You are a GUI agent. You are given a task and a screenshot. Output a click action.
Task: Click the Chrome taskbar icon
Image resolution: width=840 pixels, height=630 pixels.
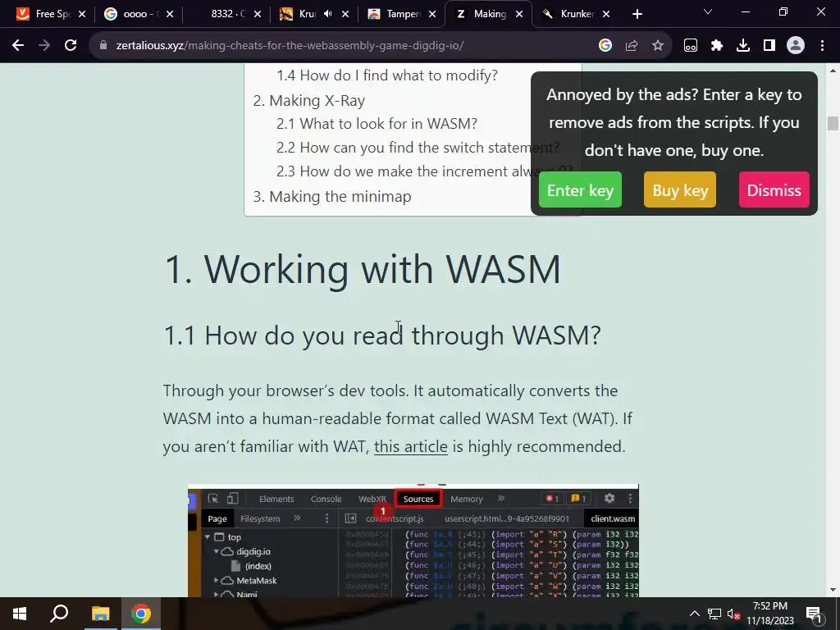point(140,614)
